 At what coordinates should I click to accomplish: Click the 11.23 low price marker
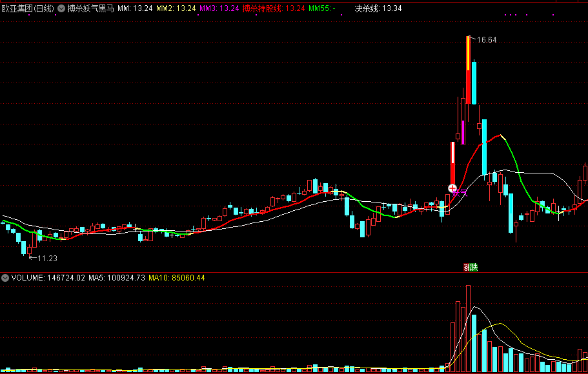pos(47,258)
